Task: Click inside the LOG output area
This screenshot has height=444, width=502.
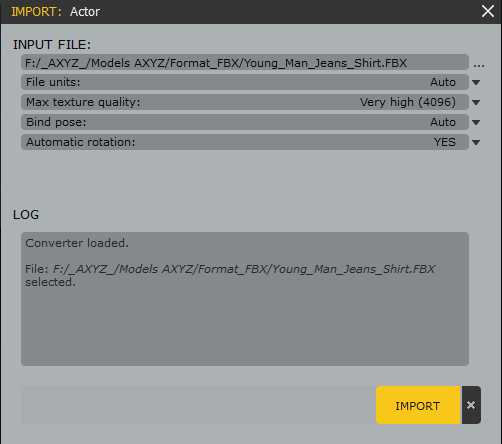Action: (245, 299)
